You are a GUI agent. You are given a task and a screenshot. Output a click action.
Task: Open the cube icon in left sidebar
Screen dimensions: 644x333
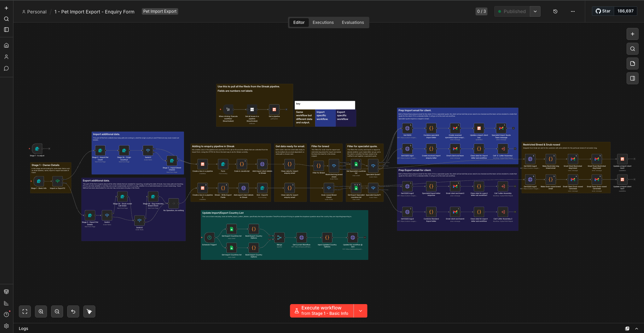point(6,292)
